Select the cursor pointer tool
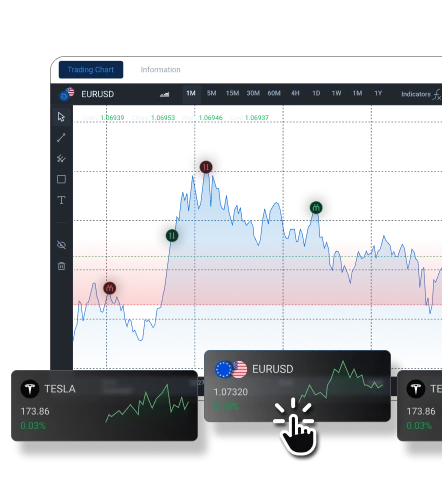 [x=61, y=117]
